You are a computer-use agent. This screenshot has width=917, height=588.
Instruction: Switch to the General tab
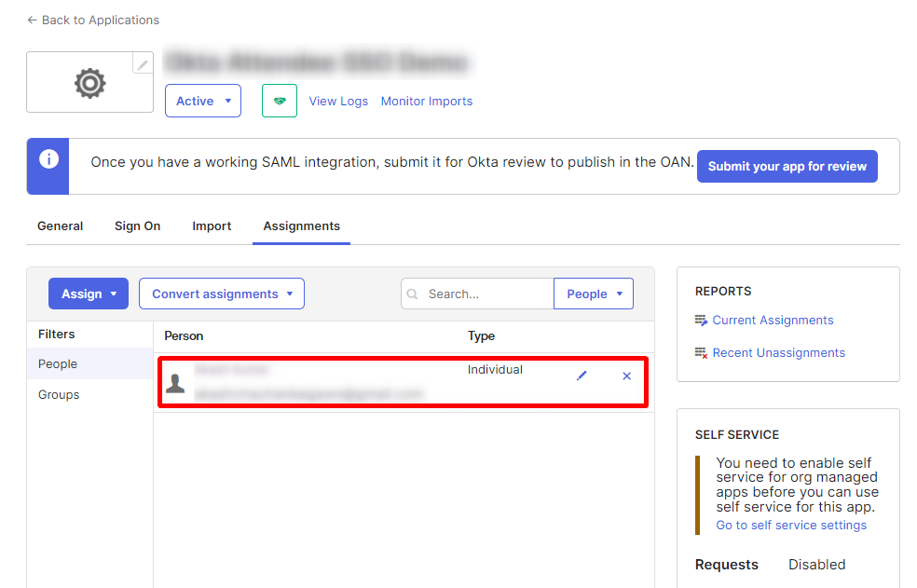[61, 226]
